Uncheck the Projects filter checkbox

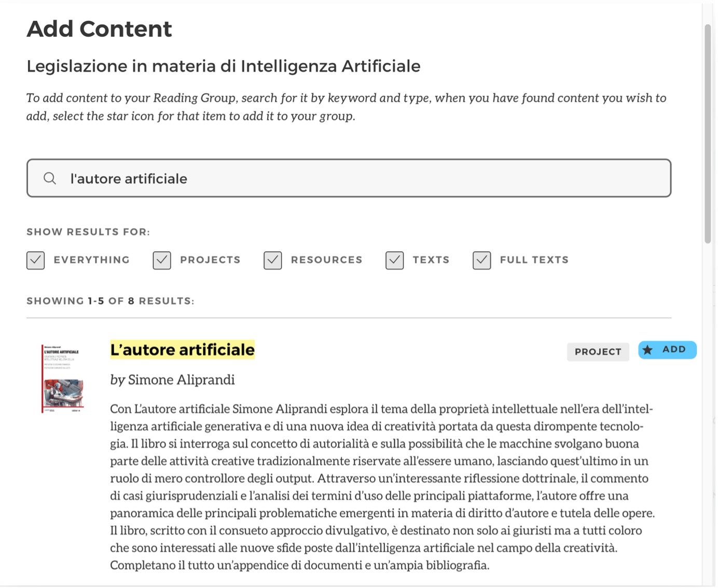pos(162,260)
